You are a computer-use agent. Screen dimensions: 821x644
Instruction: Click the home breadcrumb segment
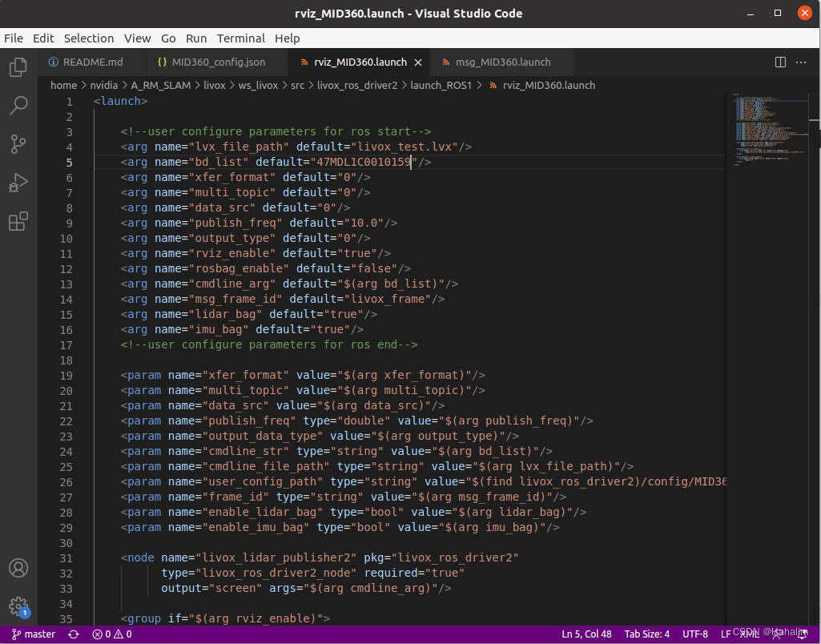pyautogui.click(x=63, y=86)
